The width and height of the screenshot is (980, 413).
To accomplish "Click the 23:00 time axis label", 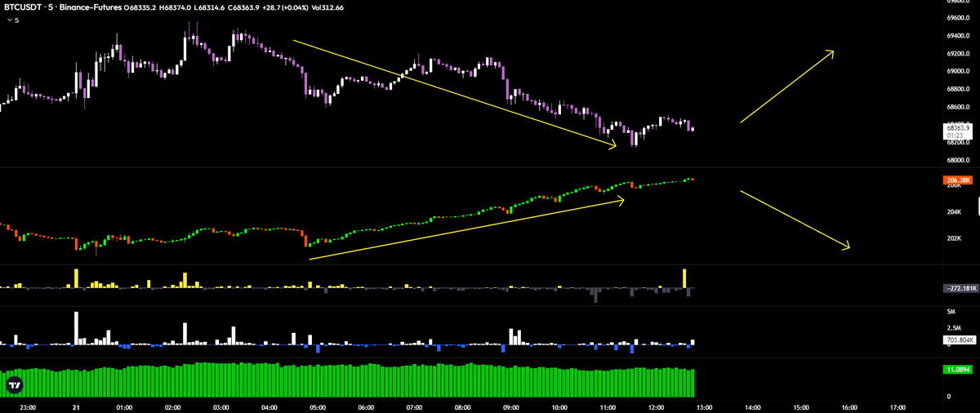I will click(x=27, y=406).
